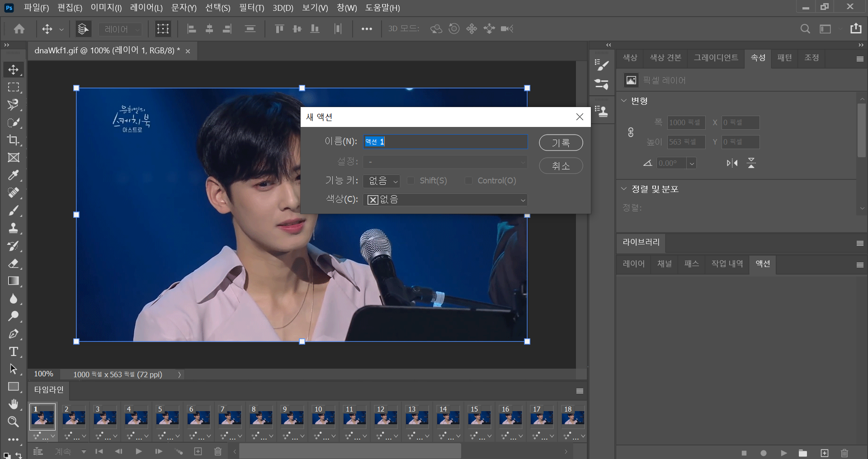
Task: Enable the Control(O) checkbox
Action: pyautogui.click(x=469, y=181)
